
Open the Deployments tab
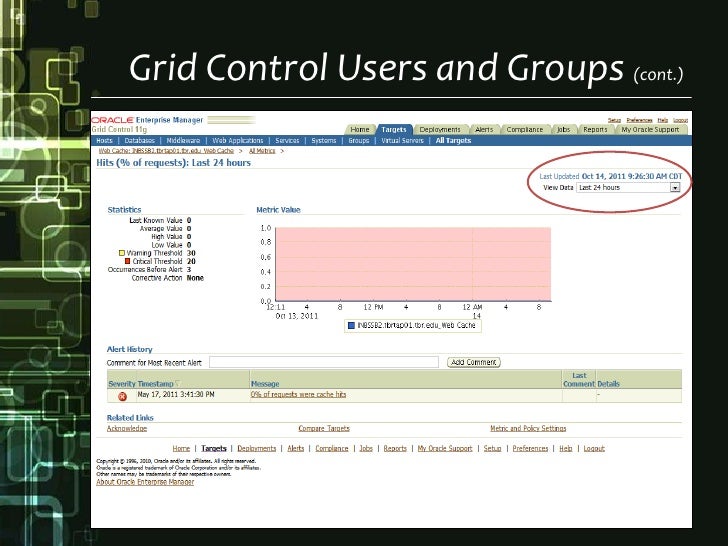click(x=440, y=130)
